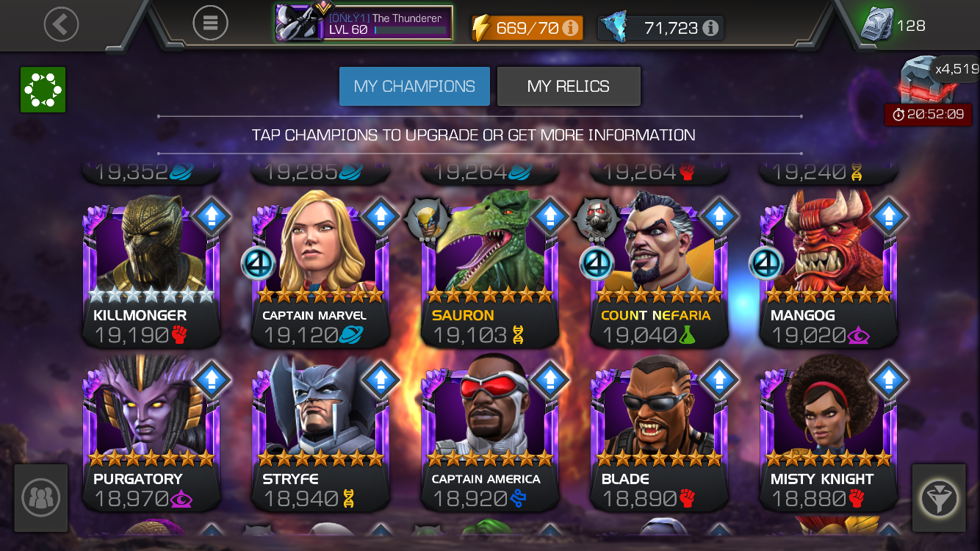
Task: Open the champion filter funnel icon
Action: point(939,498)
